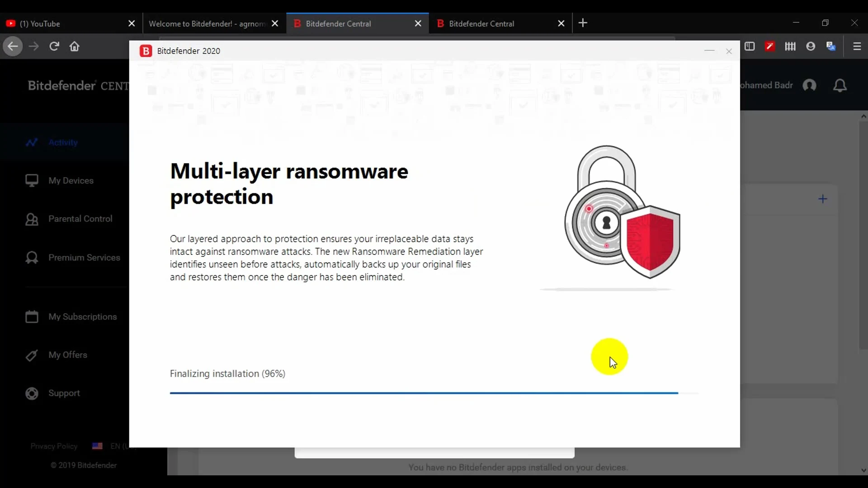
Task: Open the browser home page icon
Action: tap(75, 47)
